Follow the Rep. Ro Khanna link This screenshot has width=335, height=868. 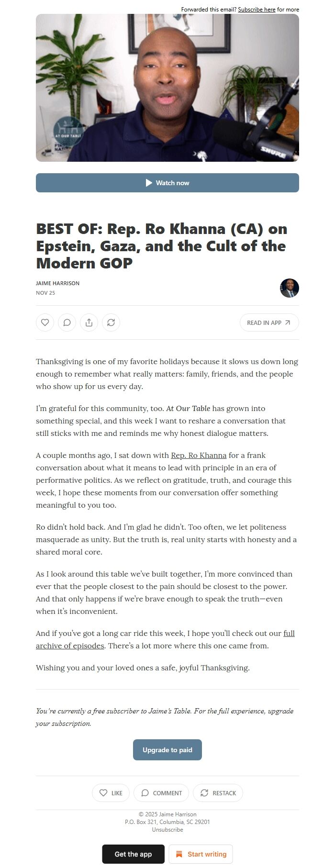(x=198, y=455)
